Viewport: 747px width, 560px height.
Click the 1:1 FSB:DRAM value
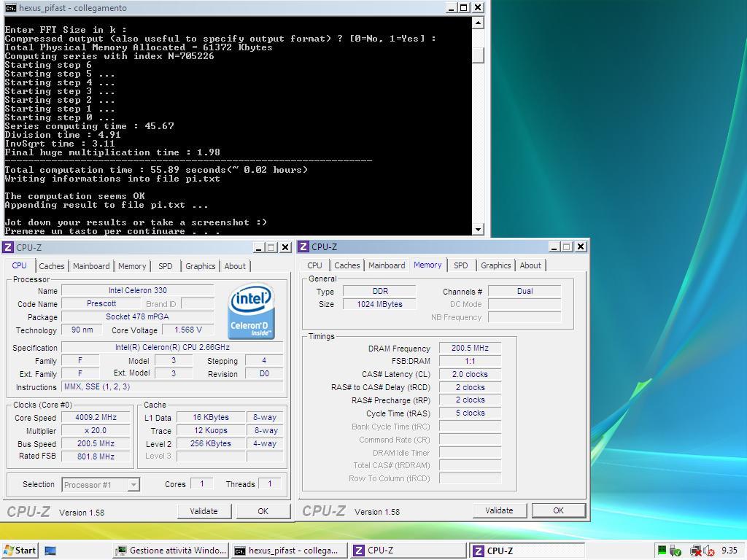coord(470,361)
